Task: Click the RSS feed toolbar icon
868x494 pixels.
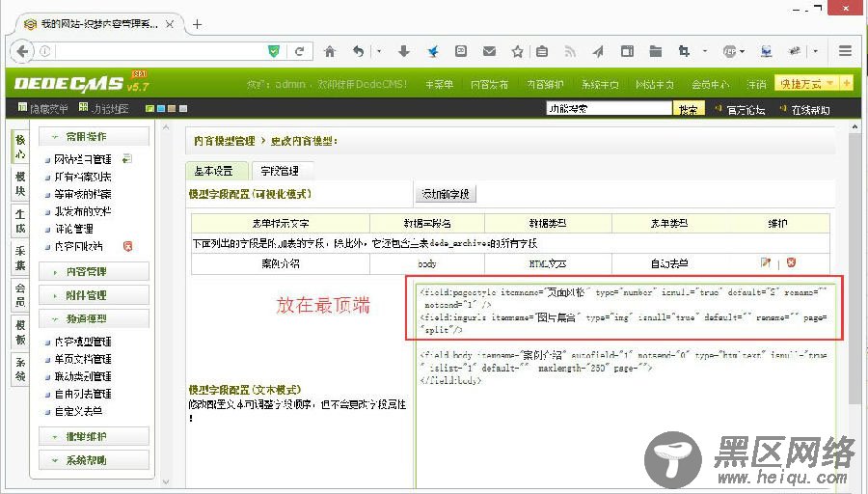Action: coord(570,51)
